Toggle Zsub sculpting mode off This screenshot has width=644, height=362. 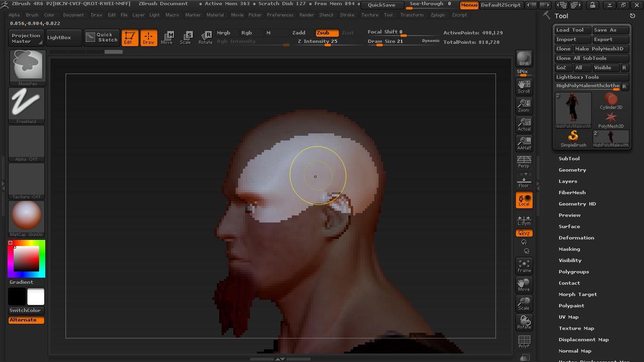327,33
